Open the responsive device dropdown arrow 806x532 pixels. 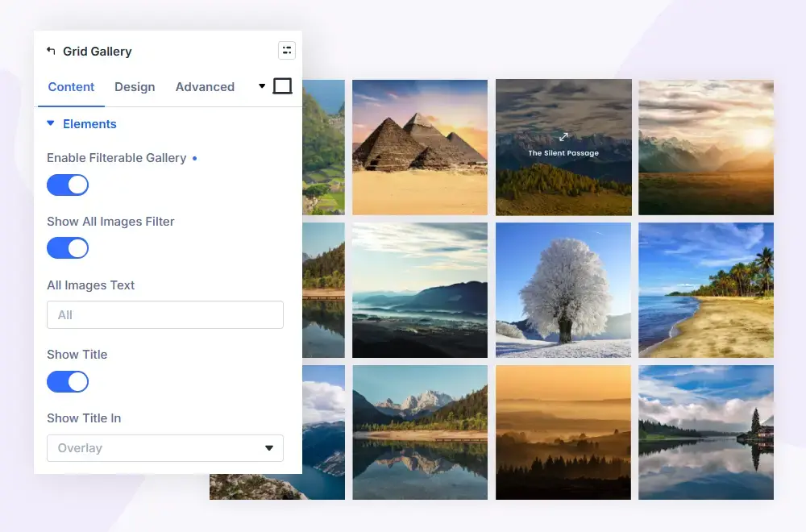pos(262,85)
